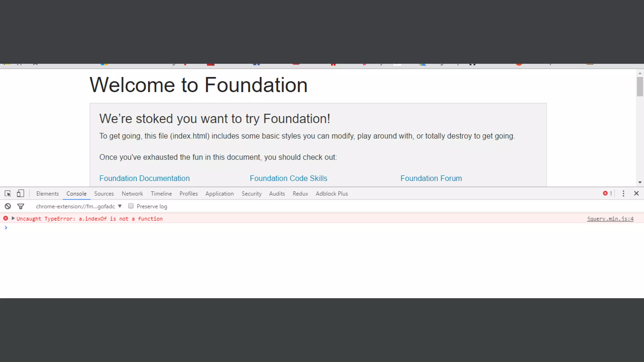Close the DevTools panel
644x362 pixels.
coord(636,194)
